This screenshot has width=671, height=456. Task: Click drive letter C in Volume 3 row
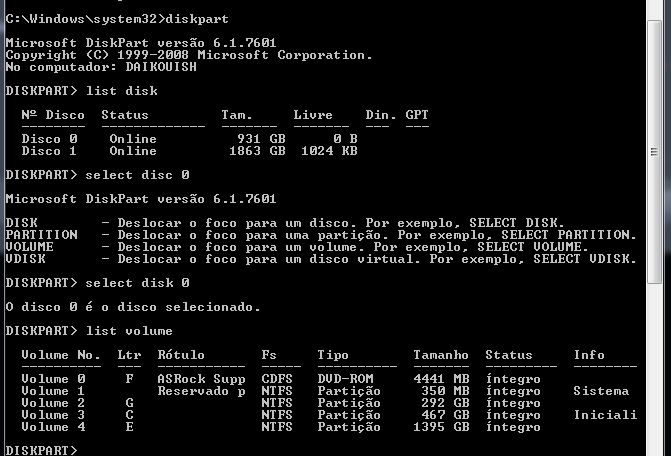[x=129, y=415]
